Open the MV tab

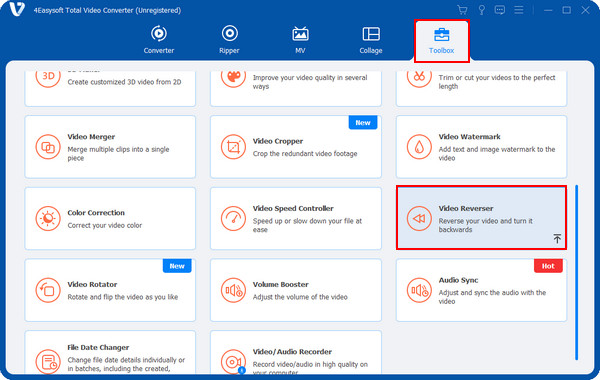[x=300, y=40]
